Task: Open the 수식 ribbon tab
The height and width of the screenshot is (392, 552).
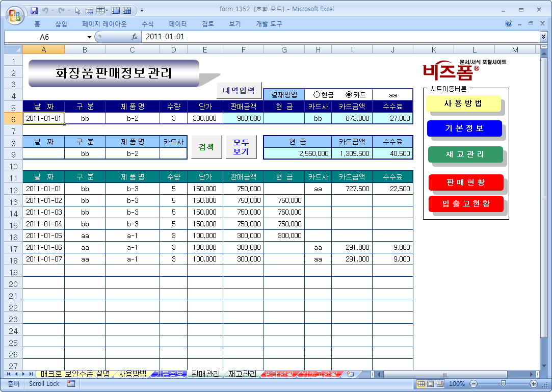Action: tap(147, 24)
